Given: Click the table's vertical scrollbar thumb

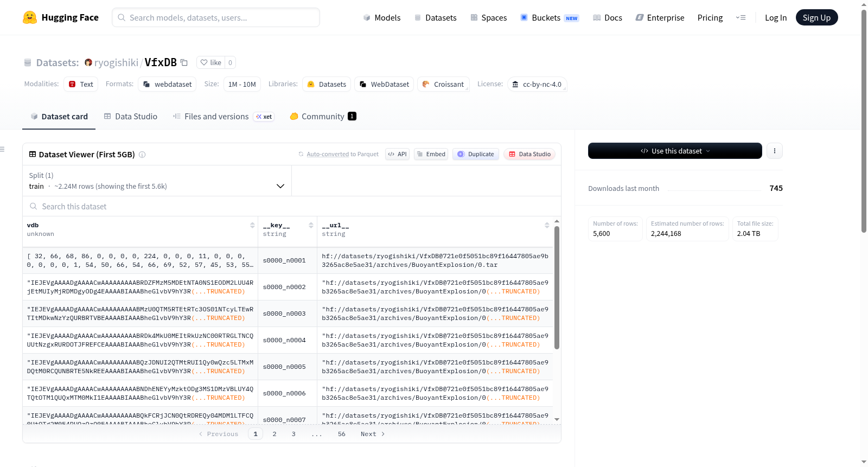Looking at the screenshot, I should [x=557, y=287].
